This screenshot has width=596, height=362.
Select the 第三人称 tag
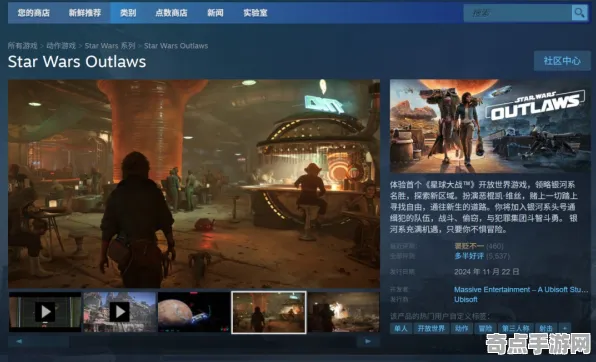(515, 328)
